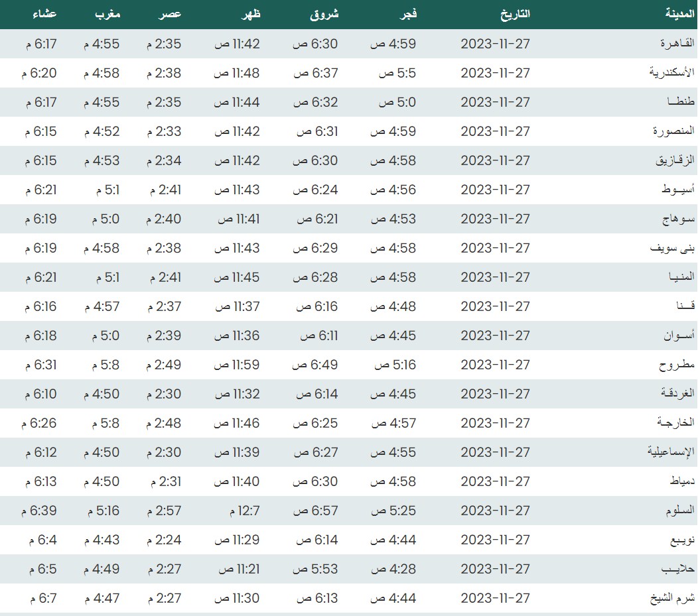This screenshot has height=616, width=698.
Task: Click the Maghrib time for نويبع
Action: (x=102, y=540)
